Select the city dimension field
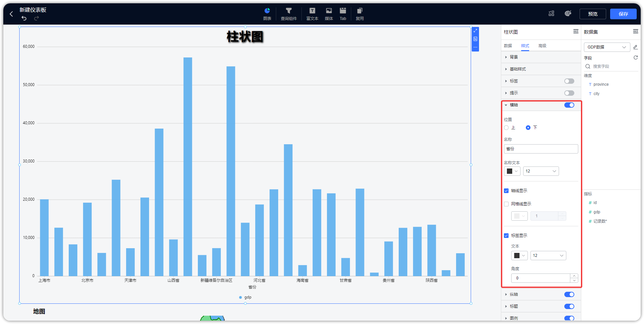This screenshot has width=644, height=324. (596, 94)
